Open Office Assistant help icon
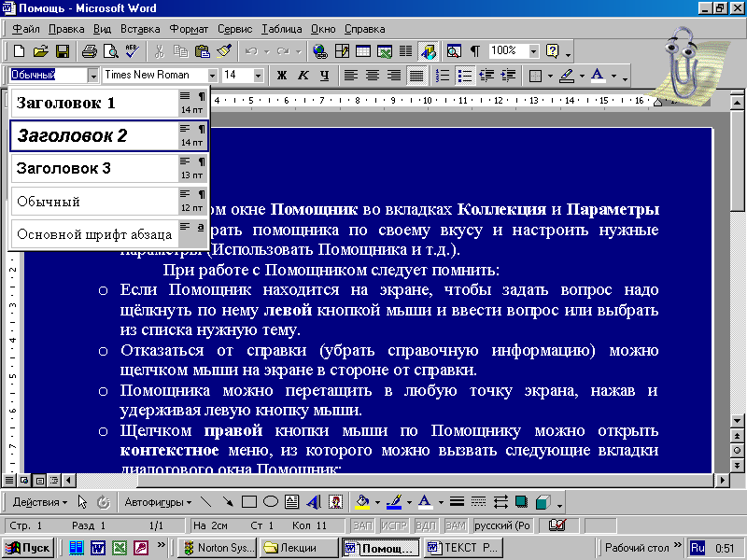Viewport: 747px width, 560px height. (x=552, y=51)
